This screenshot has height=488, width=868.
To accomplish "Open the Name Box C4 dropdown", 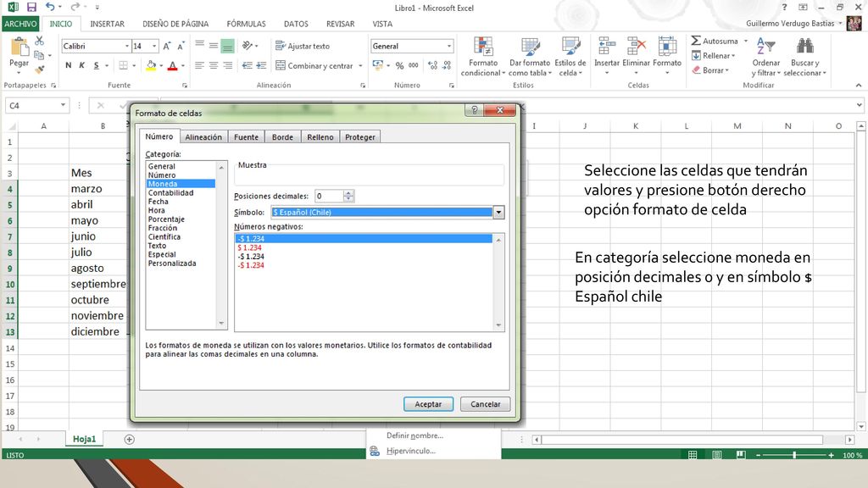I will [63, 105].
